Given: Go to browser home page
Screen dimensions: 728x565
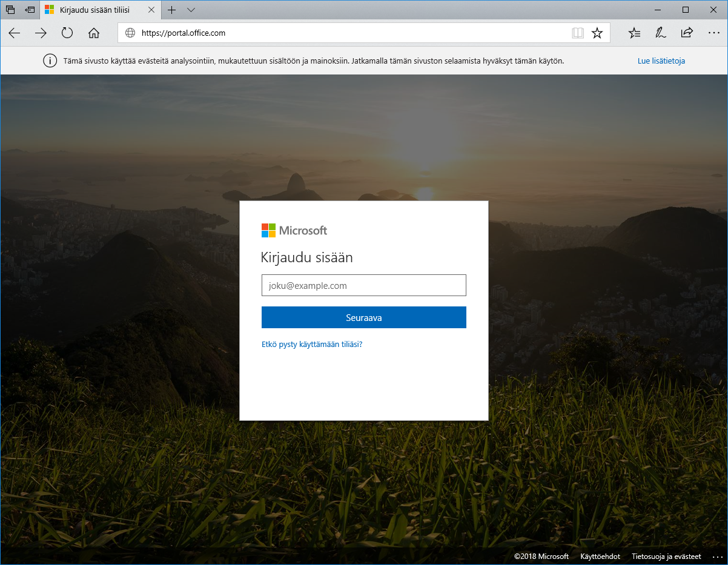Looking at the screenshot, I should pyautogui.click(x=94, y=33).
